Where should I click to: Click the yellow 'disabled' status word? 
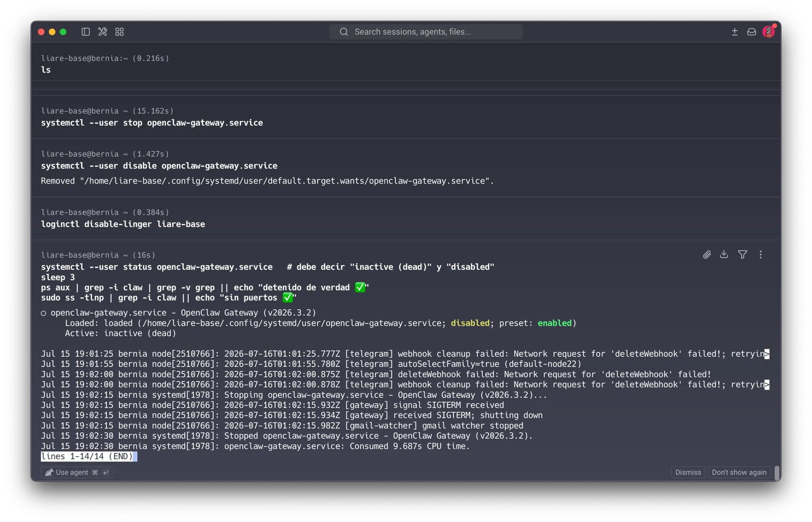470,323
